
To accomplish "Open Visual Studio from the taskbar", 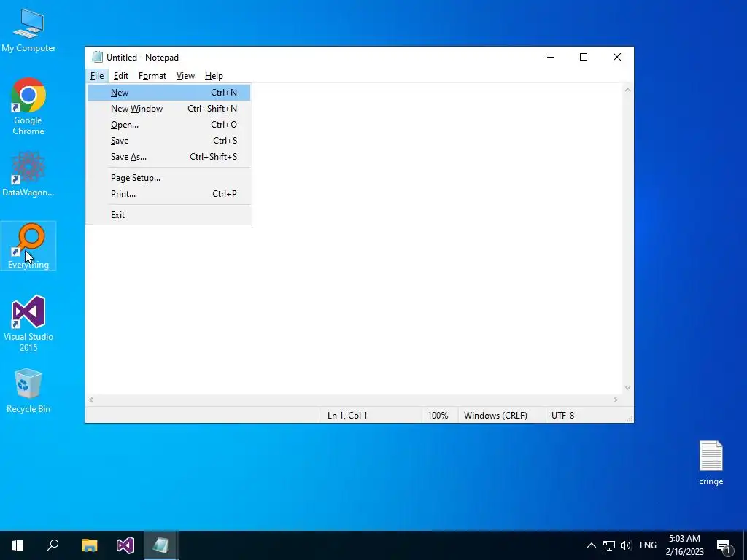I will (x=125, y=545).
